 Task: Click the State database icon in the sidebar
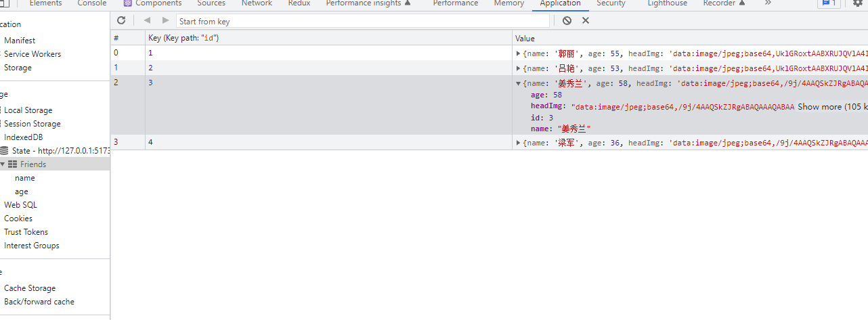click(5, 151)
